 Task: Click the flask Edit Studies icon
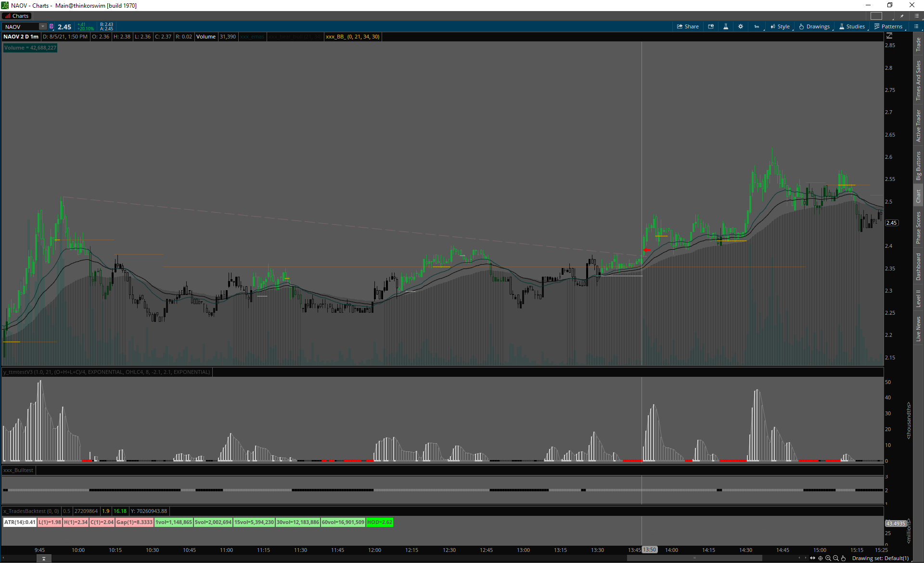pyautogui.click(x=726, y=26)
